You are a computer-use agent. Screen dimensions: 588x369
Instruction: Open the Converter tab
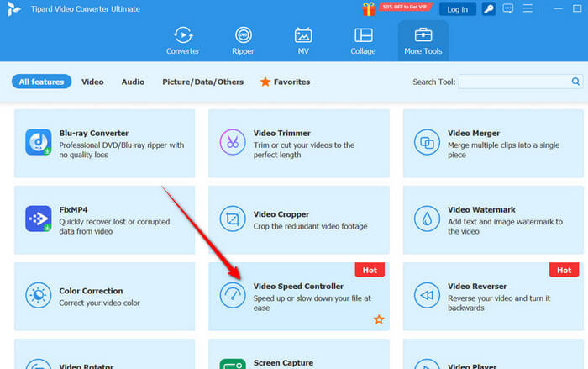pos(182,41)
